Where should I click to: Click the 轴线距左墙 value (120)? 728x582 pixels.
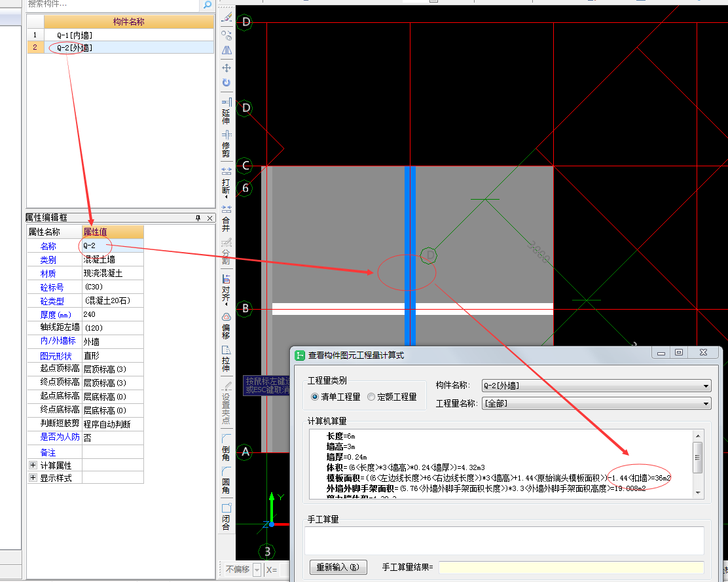(x=113, y=328)
